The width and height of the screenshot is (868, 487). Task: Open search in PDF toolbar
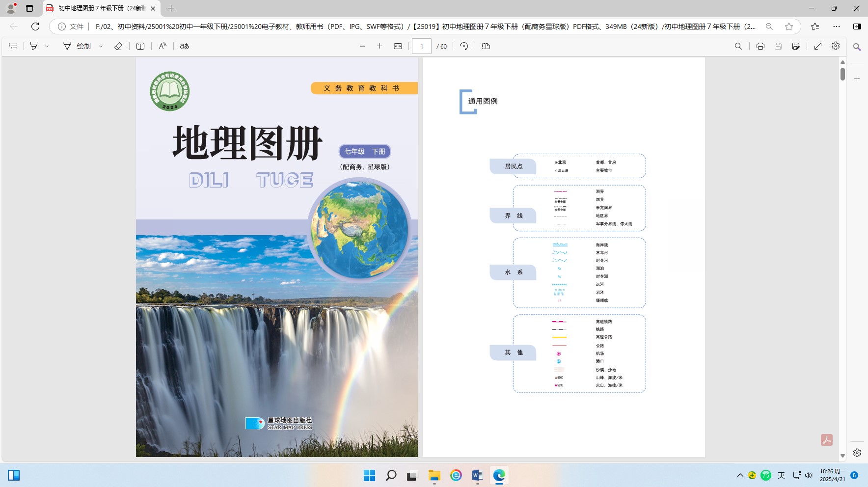coord(738,46)
